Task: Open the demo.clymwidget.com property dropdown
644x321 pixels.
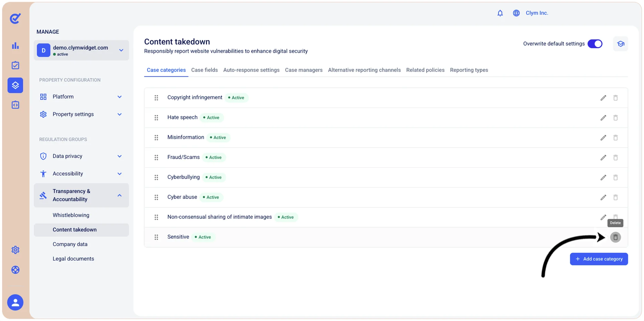Action: (x=81, y=50)
